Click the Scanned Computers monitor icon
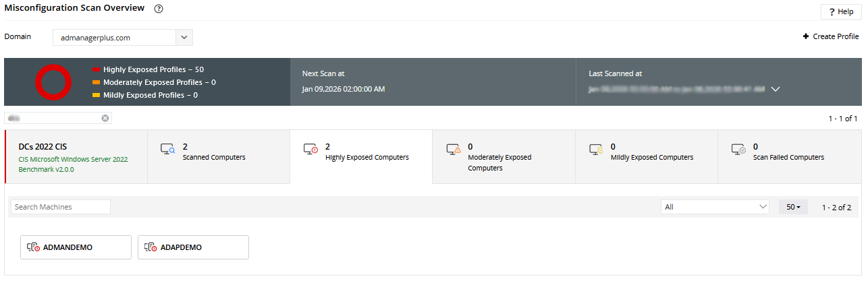Image resolution: width=868 pixels, height=281 pixels. (167, 150)
